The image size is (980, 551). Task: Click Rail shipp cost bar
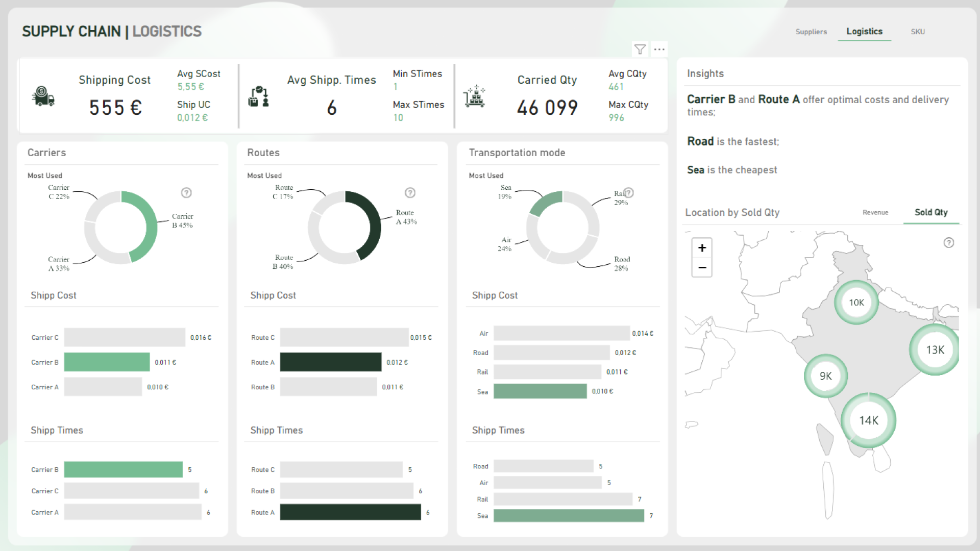(x=547, y=372)
